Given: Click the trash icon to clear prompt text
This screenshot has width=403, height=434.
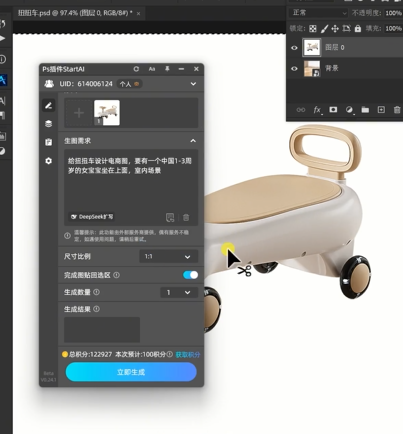Looking at the screenshot, I should [x=186, y=218].
